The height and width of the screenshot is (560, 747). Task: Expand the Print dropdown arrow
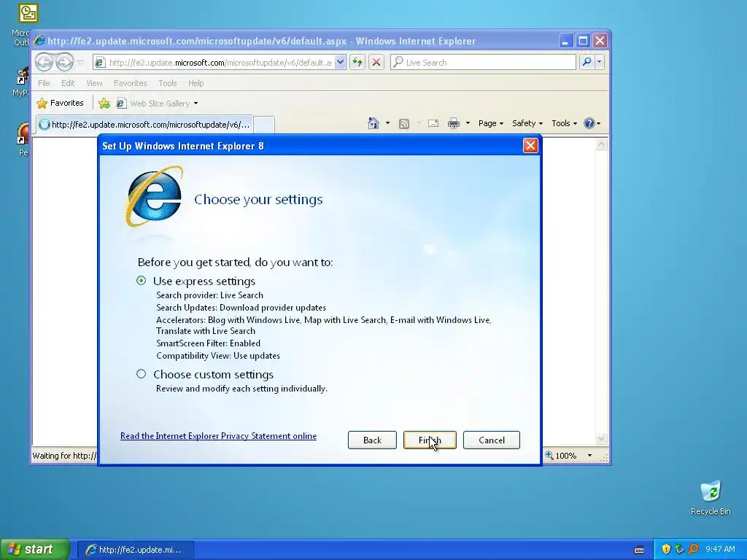click(468, 123)
